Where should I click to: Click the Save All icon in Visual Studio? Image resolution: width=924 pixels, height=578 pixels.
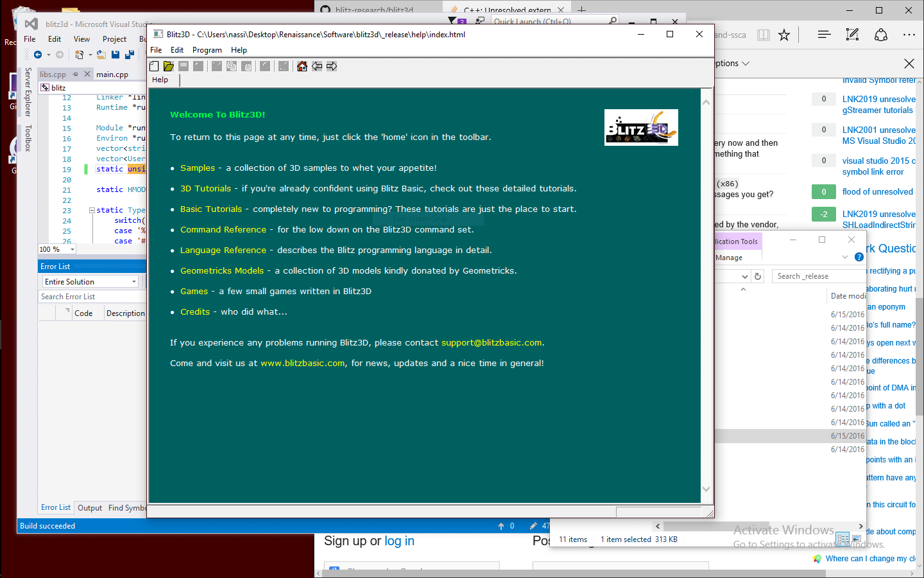point(130,55)
